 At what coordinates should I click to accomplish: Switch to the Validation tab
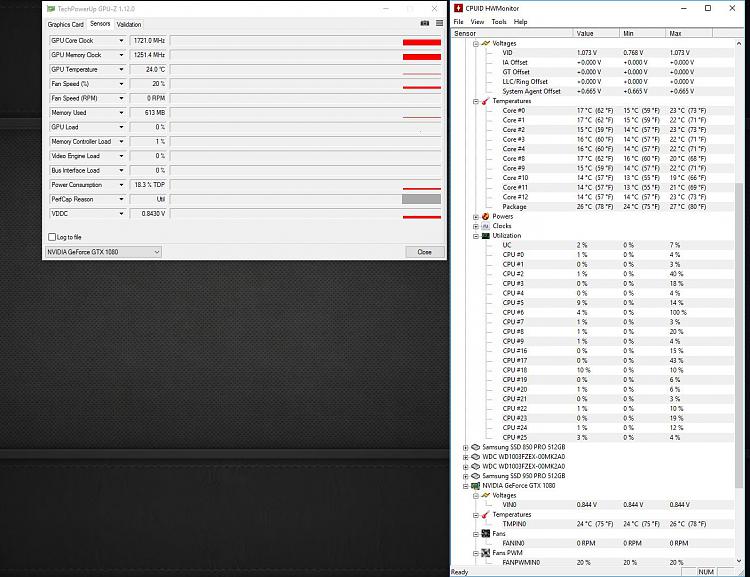[x=129, y=24]
